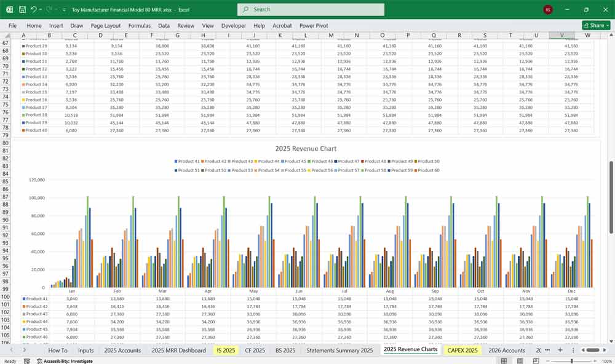Switch to Page Break Preview
The image size is (615, 364).
tap(536, 361)
